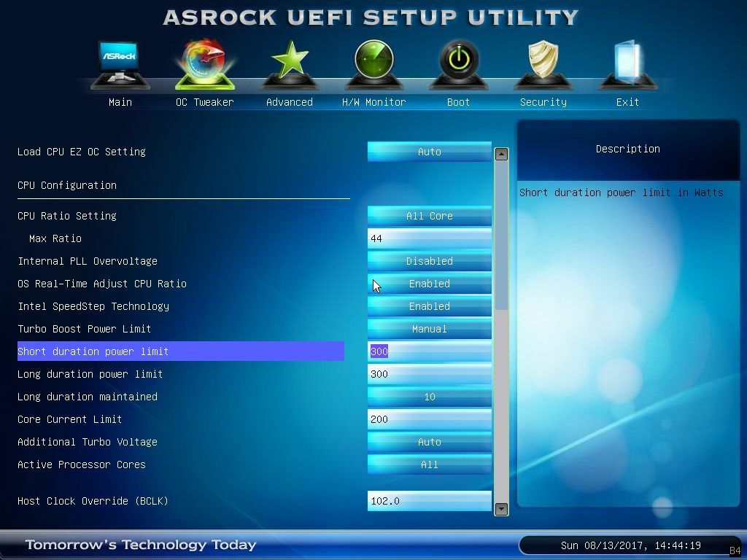747x560 pixels.
Task: Open Load CPU EZ OC Setting dropdown
Action: coord(429,152)
